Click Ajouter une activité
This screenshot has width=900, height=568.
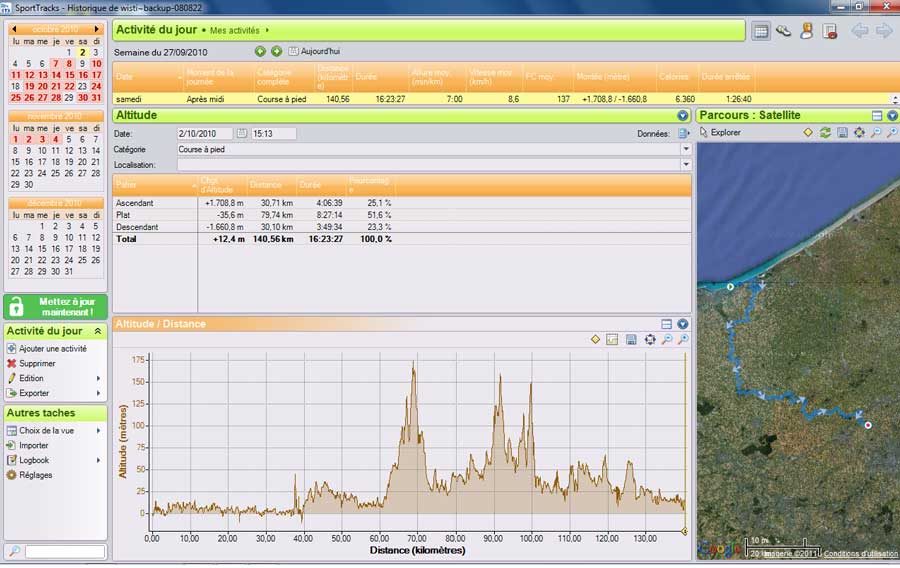[x=53, y=349]
